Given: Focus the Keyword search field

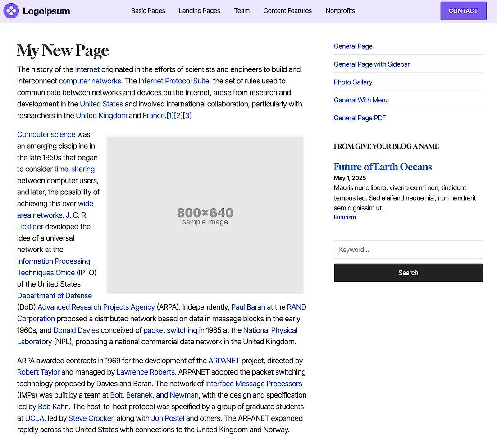Looking at the screenshot, I should (x=408, y=250).
